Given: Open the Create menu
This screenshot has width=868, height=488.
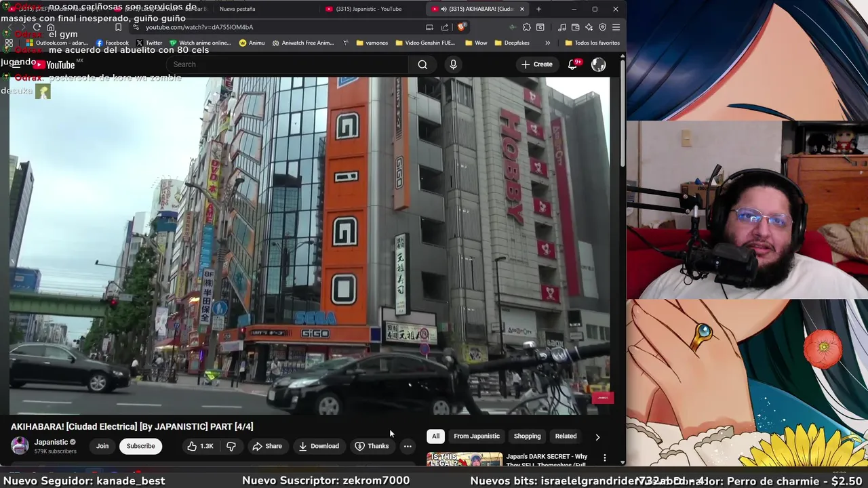Looking at the screenshot, I should [536, 64].
